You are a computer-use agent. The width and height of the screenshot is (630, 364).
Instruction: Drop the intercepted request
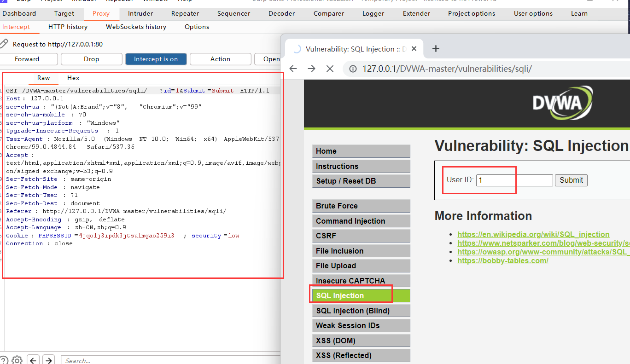[x=92, y=59]
